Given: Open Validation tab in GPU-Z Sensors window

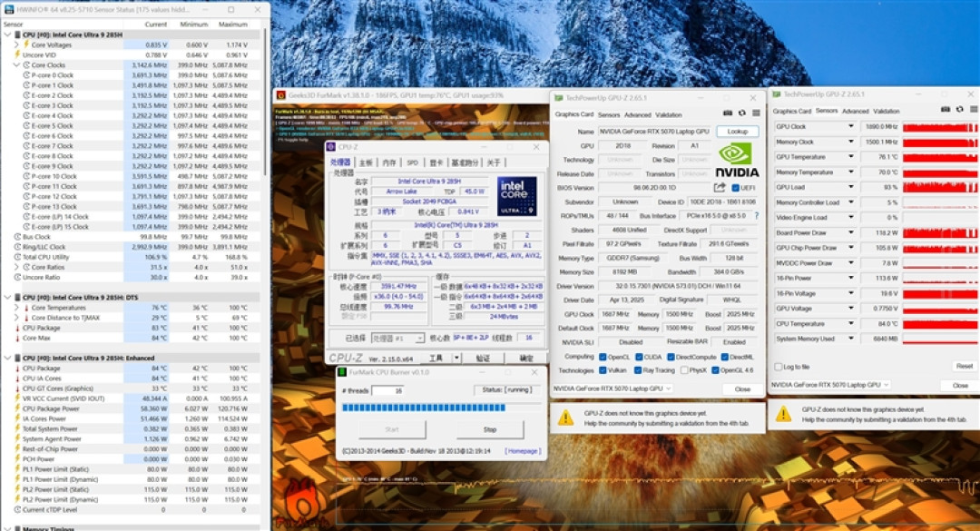Looking at the screenshot, I should 887,112.
